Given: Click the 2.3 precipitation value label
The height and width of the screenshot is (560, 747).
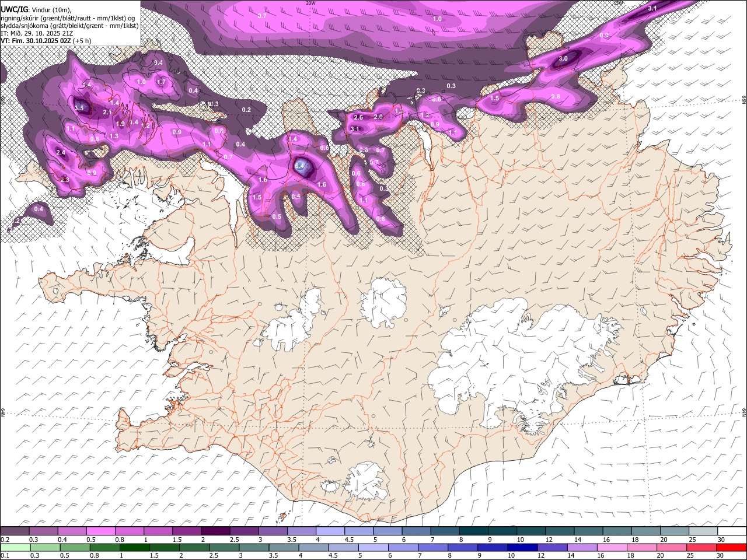Looking at the screenshot, I should click(65, 180).
